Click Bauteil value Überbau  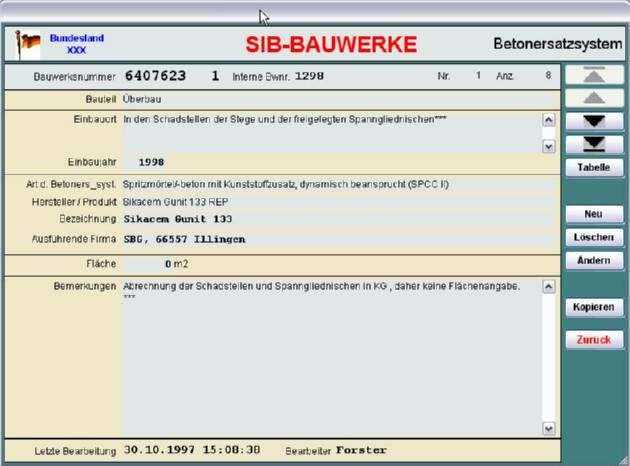click(x=142, y=99)
